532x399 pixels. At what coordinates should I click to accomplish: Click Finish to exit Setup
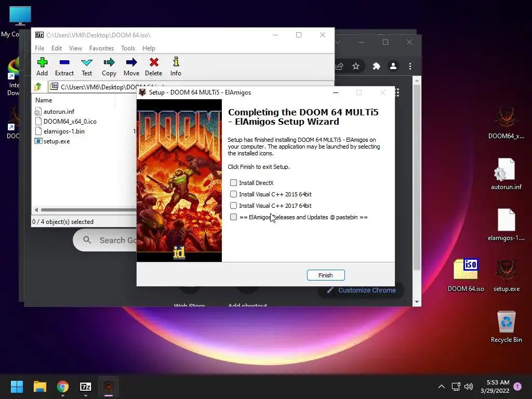[x=326, y=275]
